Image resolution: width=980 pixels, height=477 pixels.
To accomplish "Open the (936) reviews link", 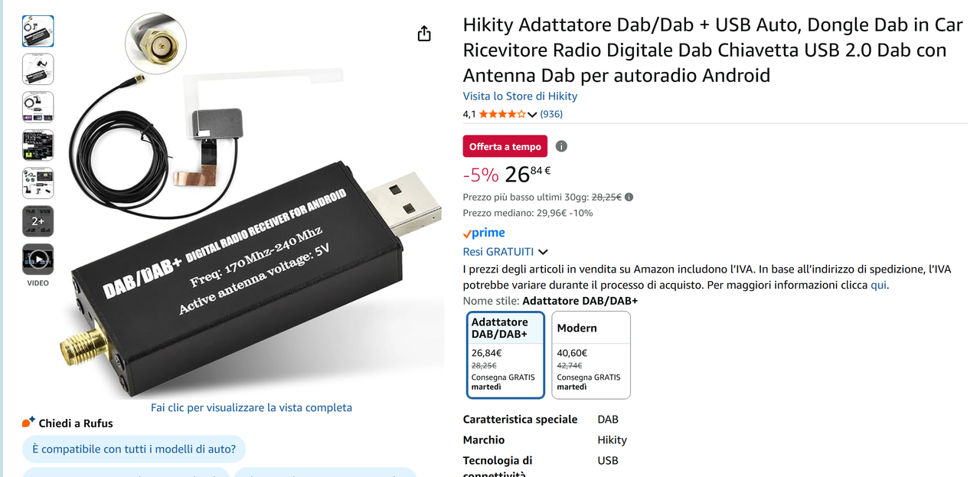I will [551, 114].
